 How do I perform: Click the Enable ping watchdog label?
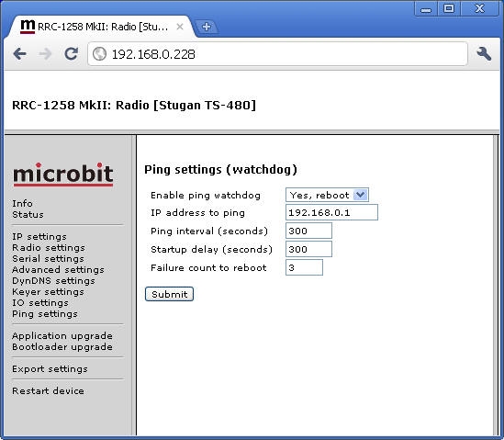click(x=206, y=196)
